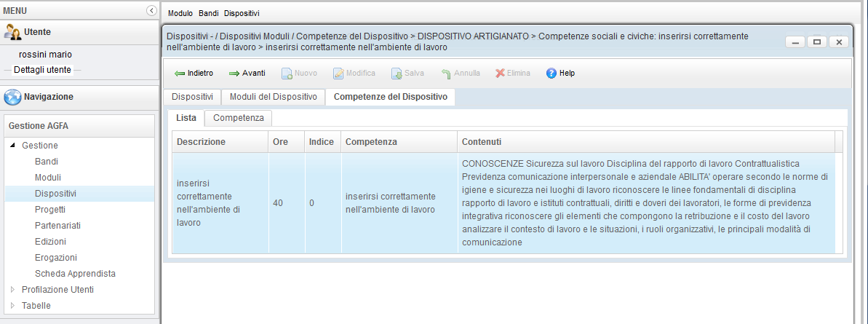The image size is (868, 324).
Task: Click the Annulla undo icon
Action: [x=446, y=74]
